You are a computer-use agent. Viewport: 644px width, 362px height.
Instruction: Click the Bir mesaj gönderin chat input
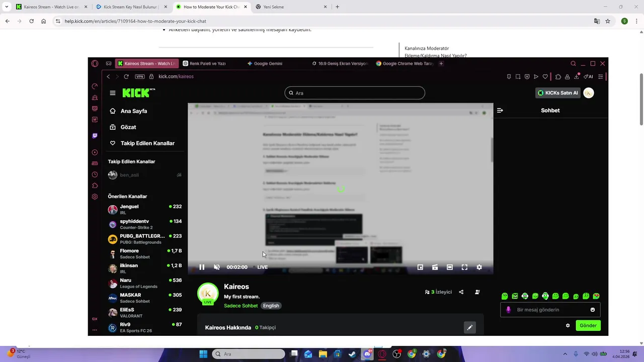coord(550,310)
